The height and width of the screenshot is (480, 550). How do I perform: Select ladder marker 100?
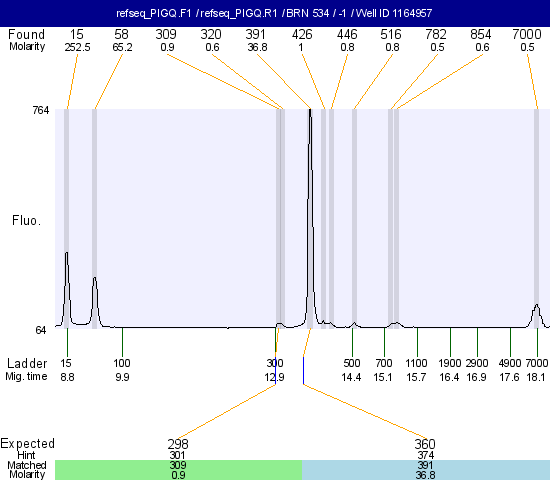pyautogui.click(x=122, y=363)
